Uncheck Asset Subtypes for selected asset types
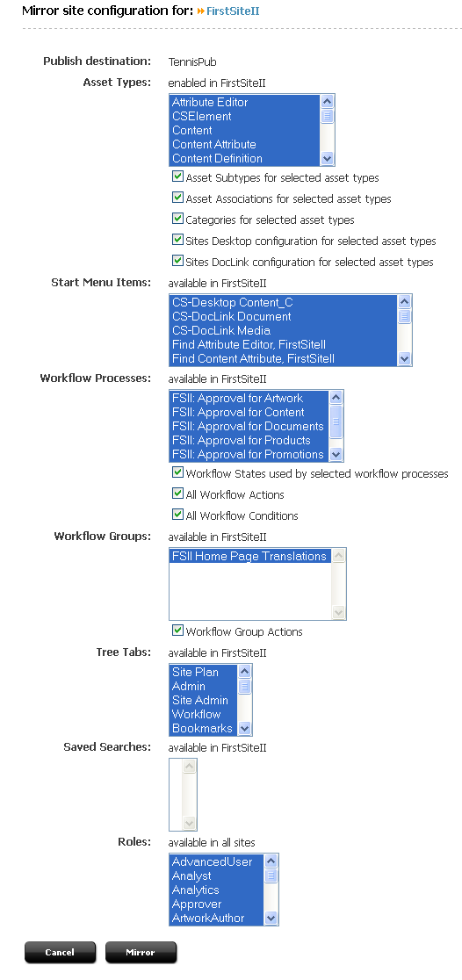The width and height of the screenshot is (462, 980). point(177,177)
